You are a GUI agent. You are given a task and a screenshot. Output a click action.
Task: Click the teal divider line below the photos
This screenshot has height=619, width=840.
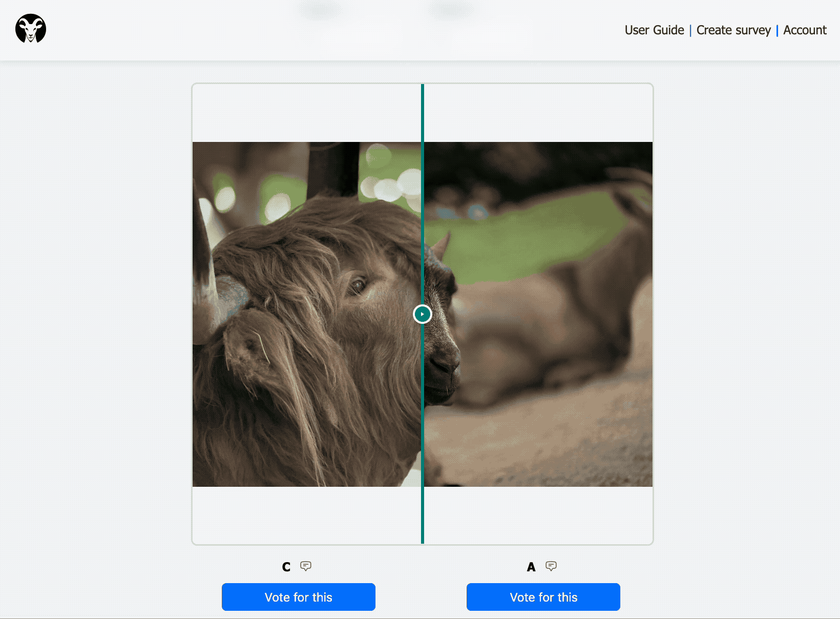423,515
